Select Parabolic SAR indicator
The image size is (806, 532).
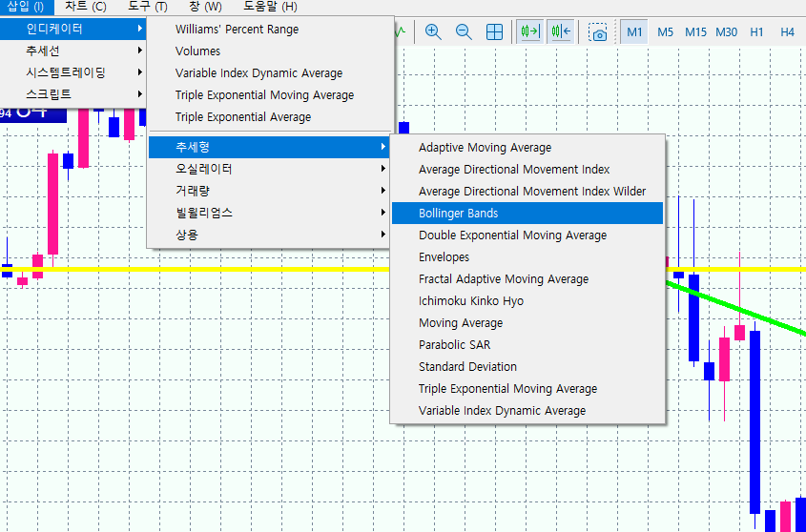pyautogui.click(x=454, y=345)
